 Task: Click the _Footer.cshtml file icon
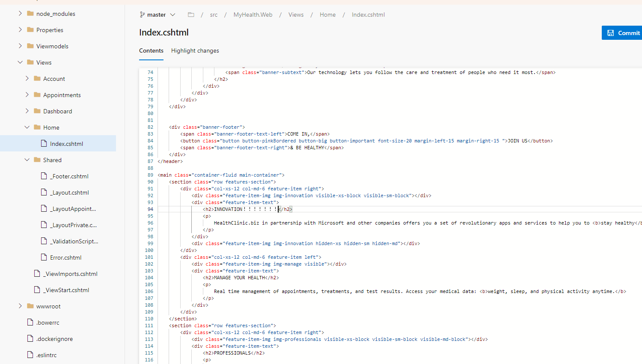pos(44,176)
